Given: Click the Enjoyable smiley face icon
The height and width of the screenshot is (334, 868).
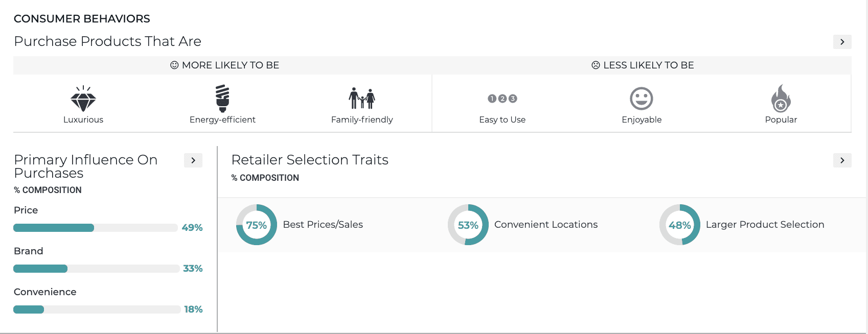Looking at the screenshot, I should click(x=642, y=99).
